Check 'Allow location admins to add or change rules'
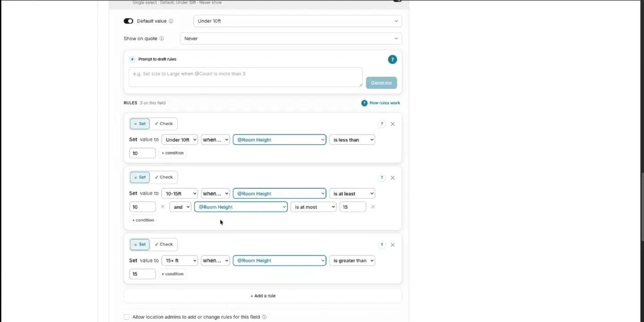644x322 pixels. tap(127, 317)
